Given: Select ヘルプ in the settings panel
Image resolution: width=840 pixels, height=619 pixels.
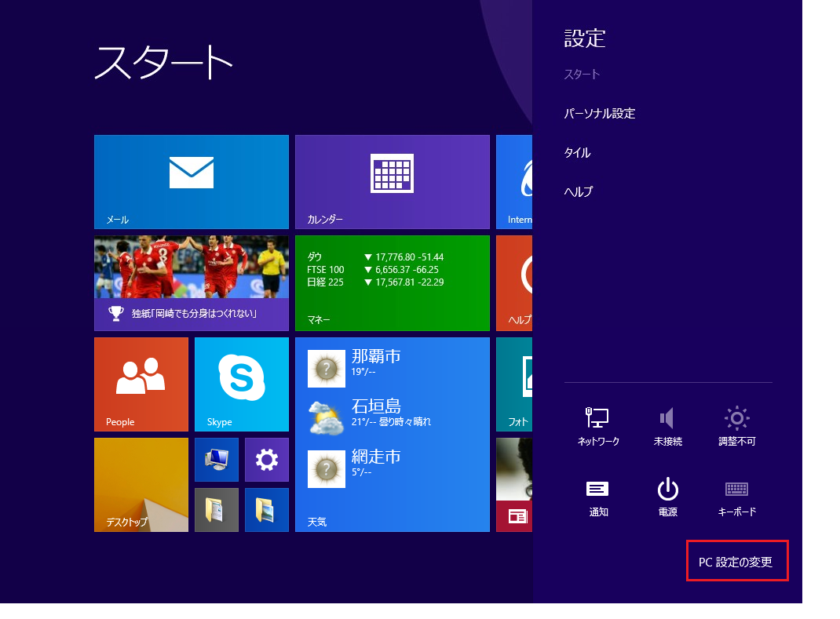Looking at the screenshot, I should [579, 191].
